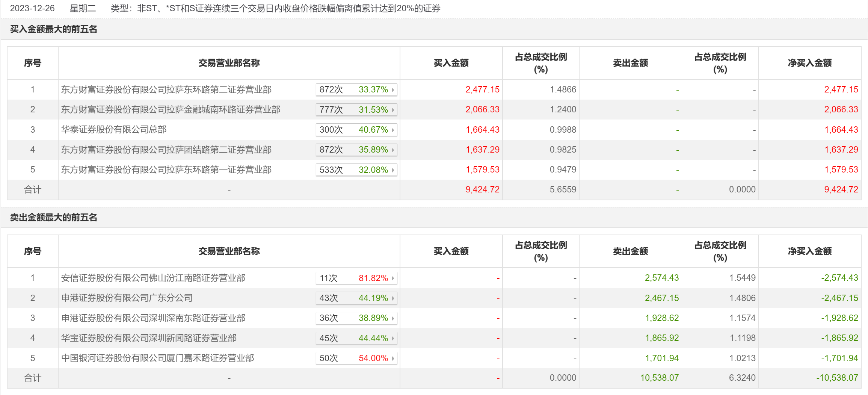
Task: Open 安信证券佛山汾江南路证券营业部 link
Action: pos(153,278)
